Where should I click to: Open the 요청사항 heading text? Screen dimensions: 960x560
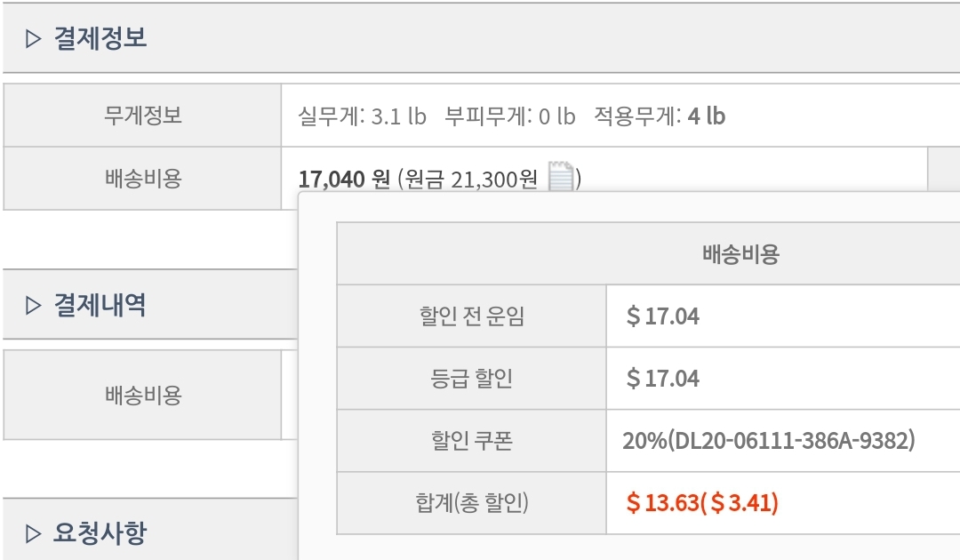point(100,533)
